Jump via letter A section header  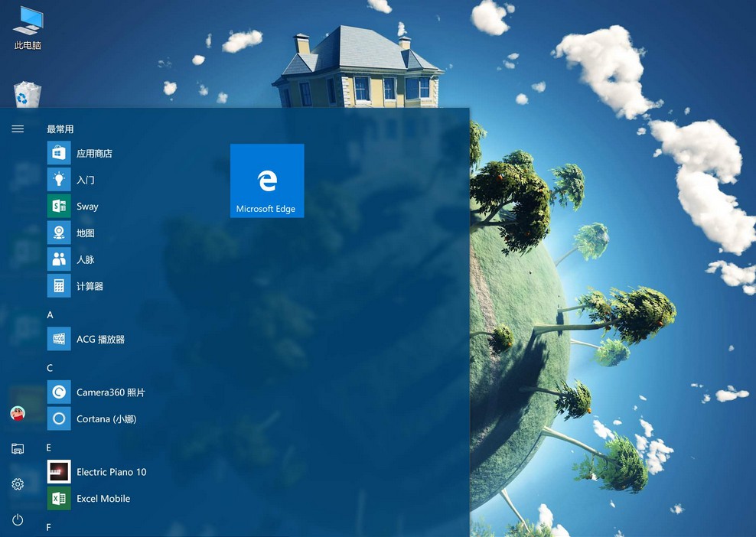point(50,314)
